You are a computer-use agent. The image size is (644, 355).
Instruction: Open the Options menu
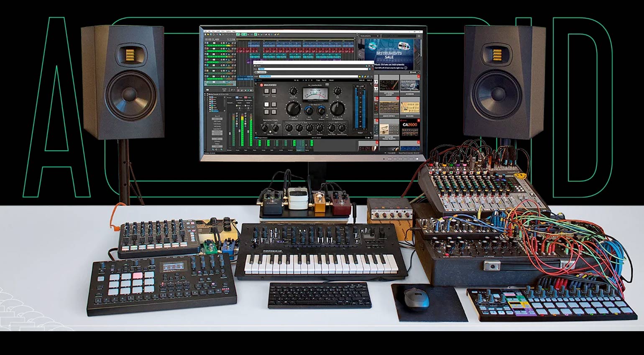(228, 31)
